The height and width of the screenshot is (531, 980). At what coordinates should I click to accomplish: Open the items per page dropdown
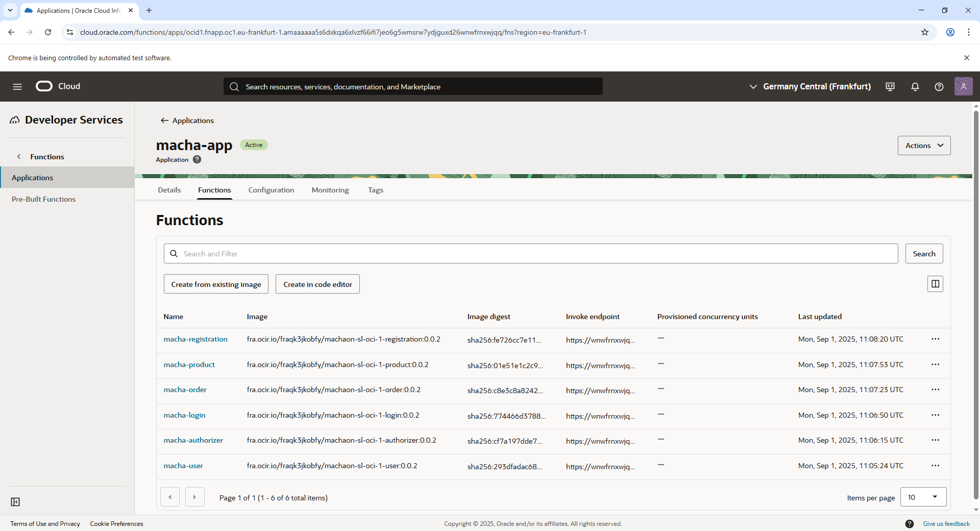pos(923,497)
